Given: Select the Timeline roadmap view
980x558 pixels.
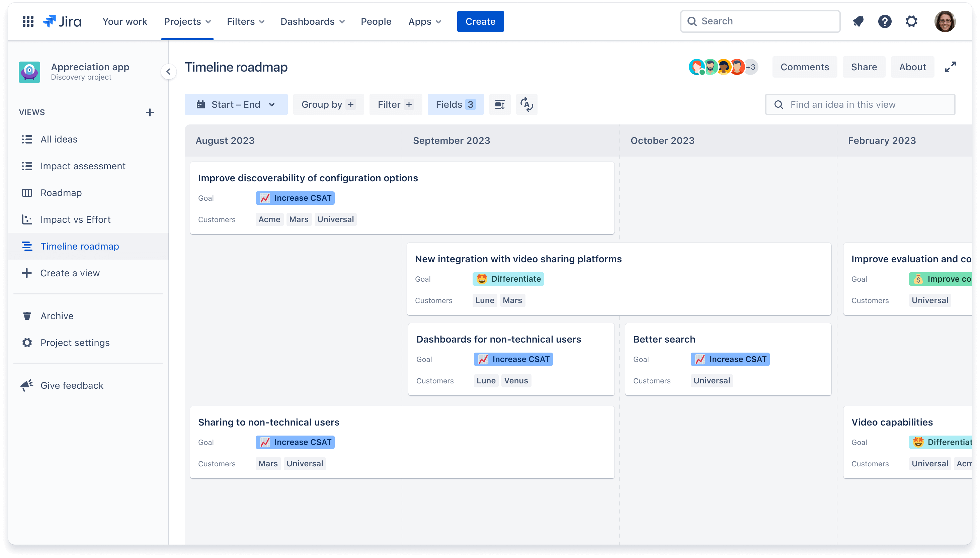Looking at the screenshot, I should (79, 246).
